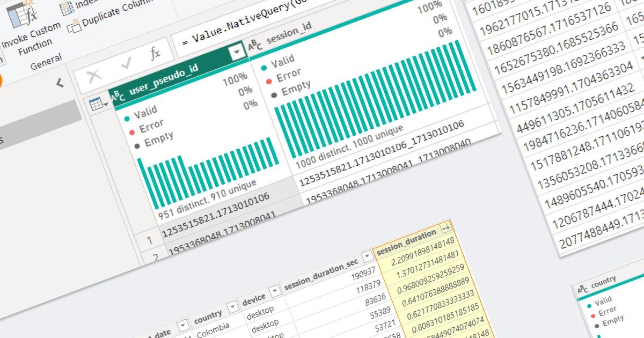Click the ABC type icon for user_pseudo_id
The image size is (644, 338).
point(118,97)
